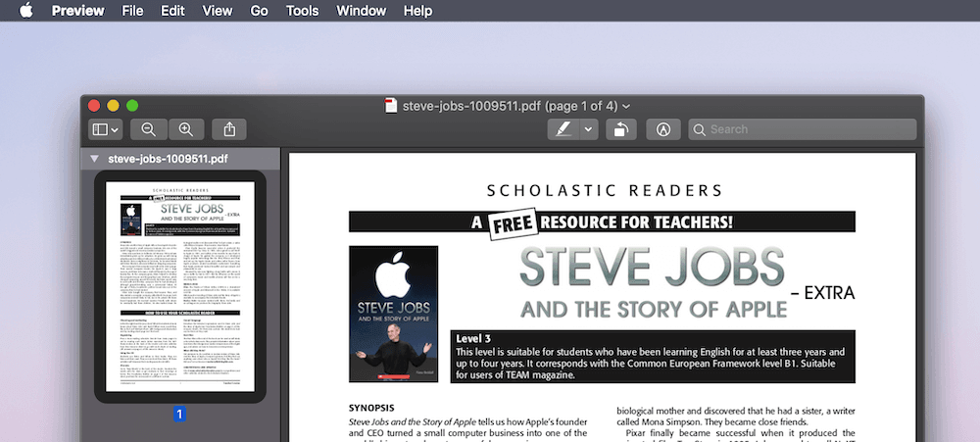
Task: Click the SCHOLASTIC READERS heading
Action: [x=605, y=190]
